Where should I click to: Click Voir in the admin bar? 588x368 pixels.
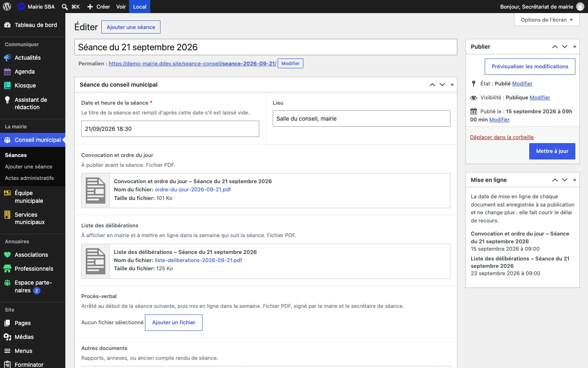pyautogui.click(x=121, y=7)
